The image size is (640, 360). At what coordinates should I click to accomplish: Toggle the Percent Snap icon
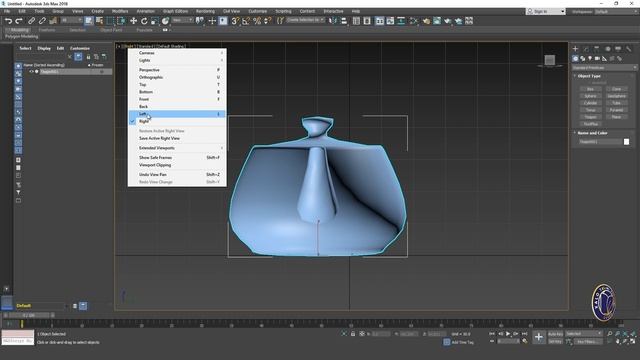(257, 21)
